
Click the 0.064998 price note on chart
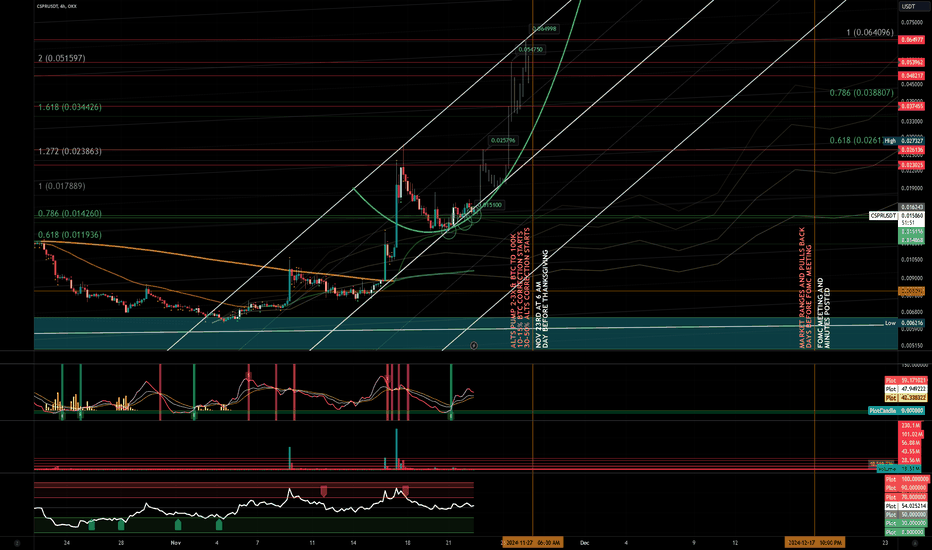[x=544, y=29]
